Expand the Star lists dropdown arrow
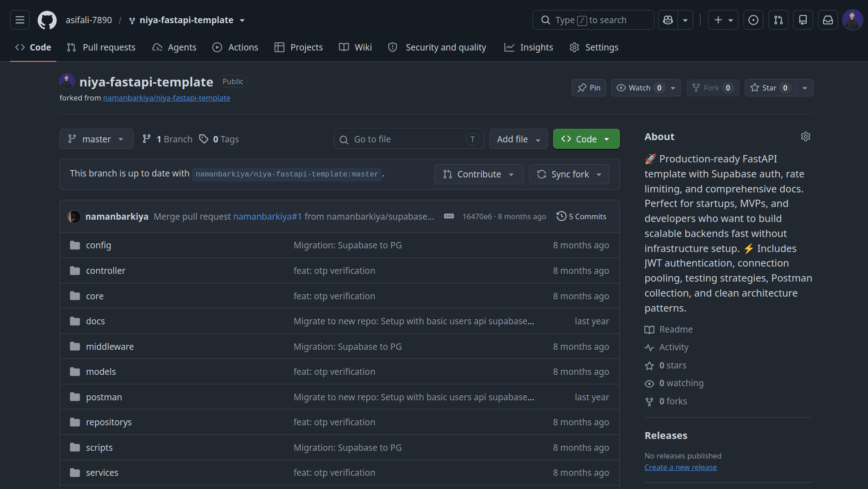Screen dimensions: 868x489 [x=805, y=88]
